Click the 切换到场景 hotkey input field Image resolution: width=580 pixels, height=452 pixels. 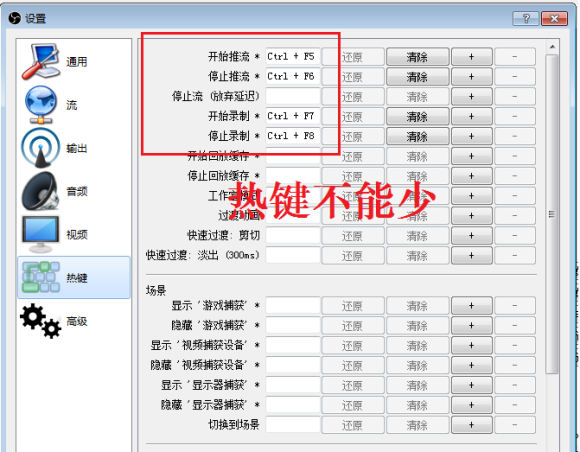pyautogui.click(x=293, y=425)
